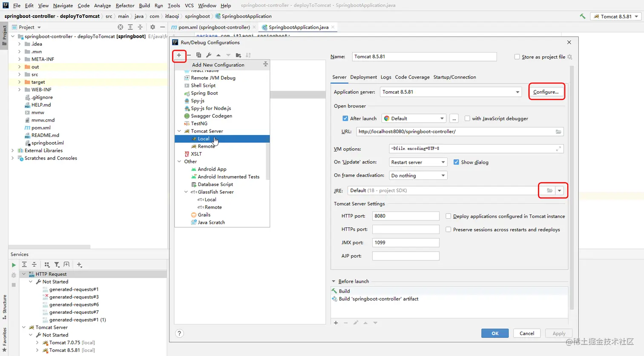Run service with green play icon

[x=14, y=265]
